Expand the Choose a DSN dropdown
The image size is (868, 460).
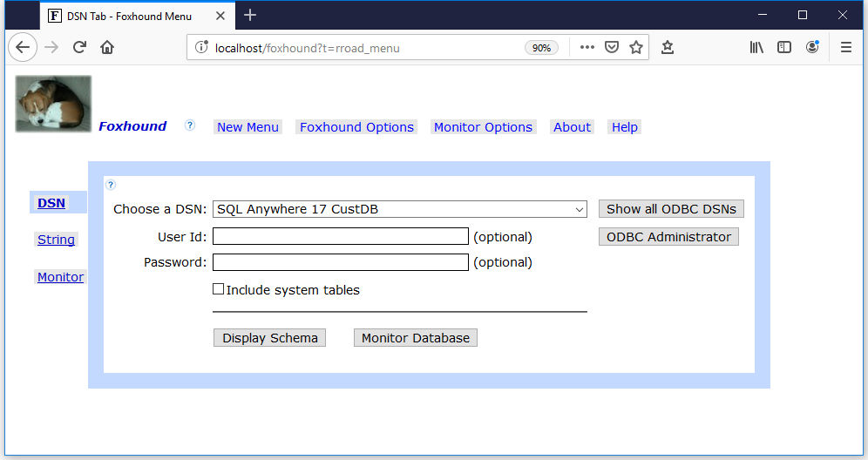coord(399,209)
